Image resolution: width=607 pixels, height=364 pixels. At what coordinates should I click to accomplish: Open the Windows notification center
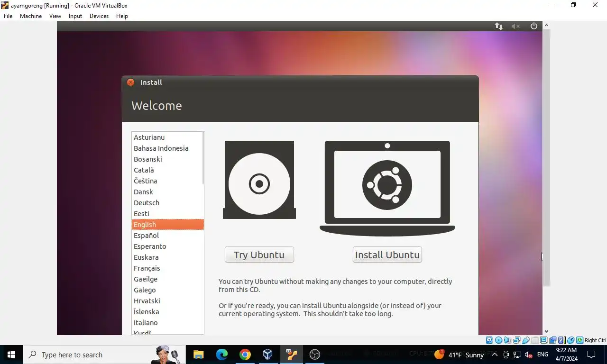[591, 355]
